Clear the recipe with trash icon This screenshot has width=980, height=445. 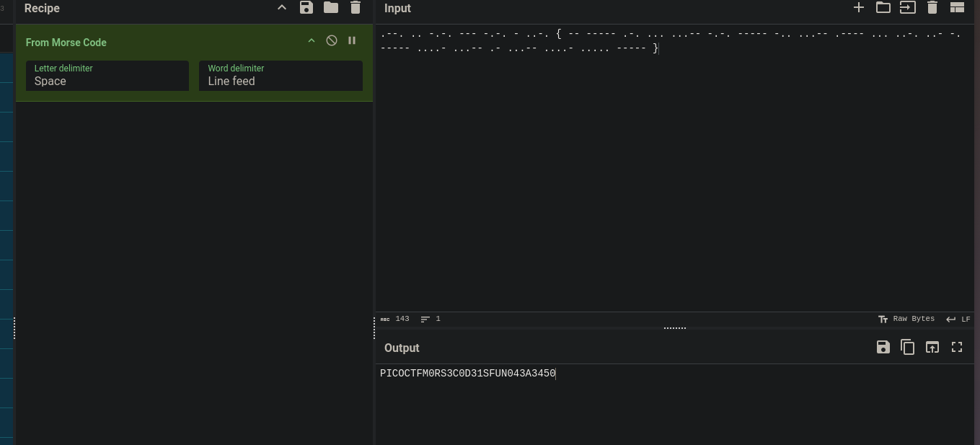(x=356, y=8)
